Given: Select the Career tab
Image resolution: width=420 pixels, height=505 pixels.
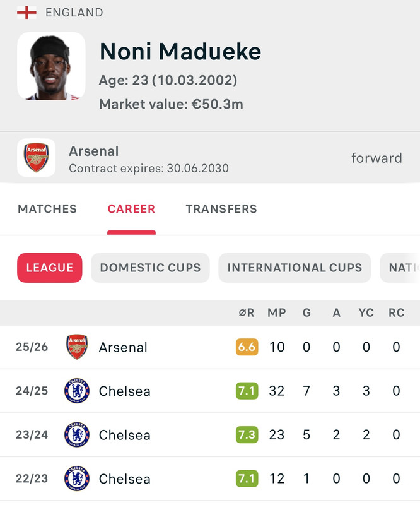Looking at the screenshot, I should click(131, 209).
